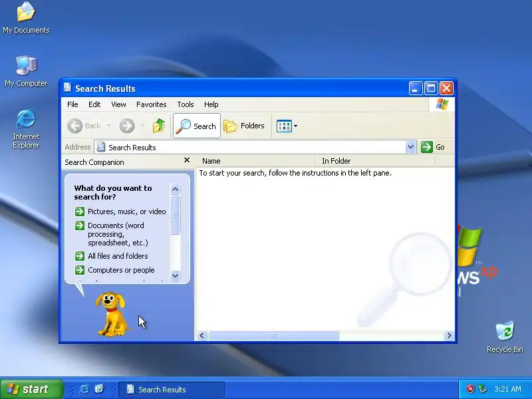Click the Forward arrow toolbar button
This screenshot has height=399, width=532.
click(x=127, y=126)
